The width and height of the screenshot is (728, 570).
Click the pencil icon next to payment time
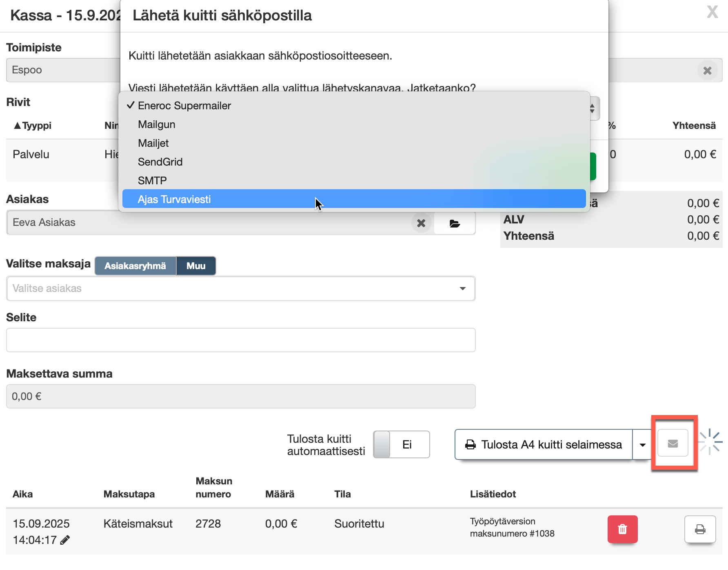pyautogui.click(x=65, y=540)
